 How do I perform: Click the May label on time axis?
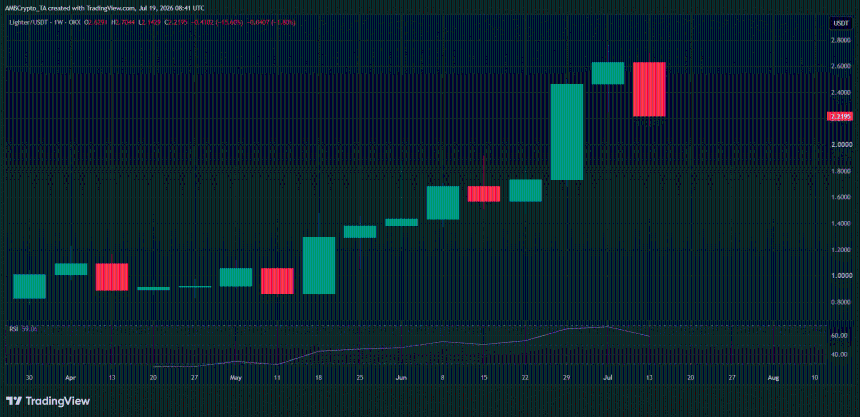click(236, 377)
